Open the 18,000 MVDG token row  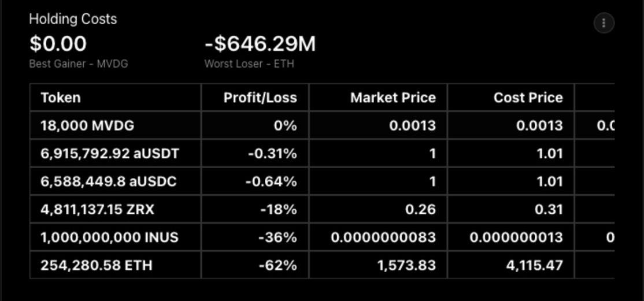322,125
